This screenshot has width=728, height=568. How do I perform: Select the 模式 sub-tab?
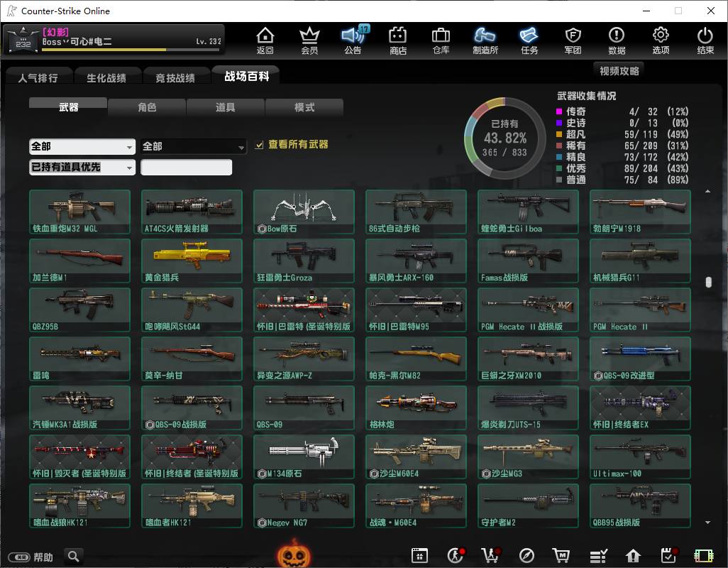(304, 107)
